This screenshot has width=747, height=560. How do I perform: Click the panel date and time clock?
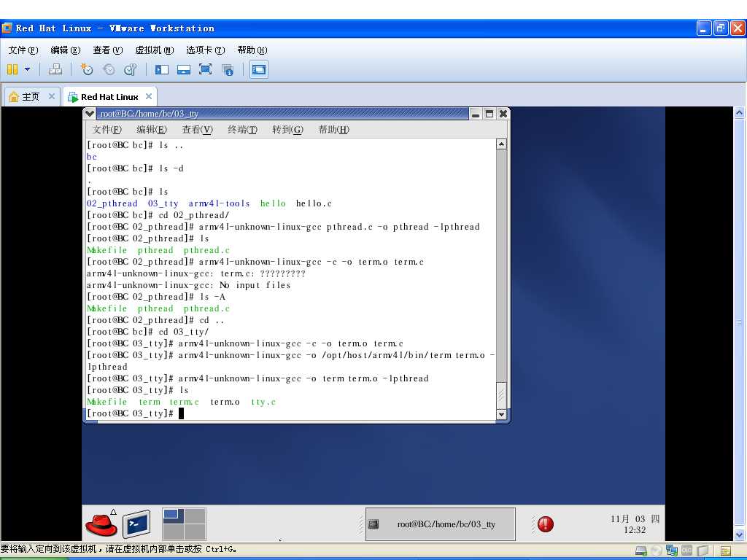(635, 524)
